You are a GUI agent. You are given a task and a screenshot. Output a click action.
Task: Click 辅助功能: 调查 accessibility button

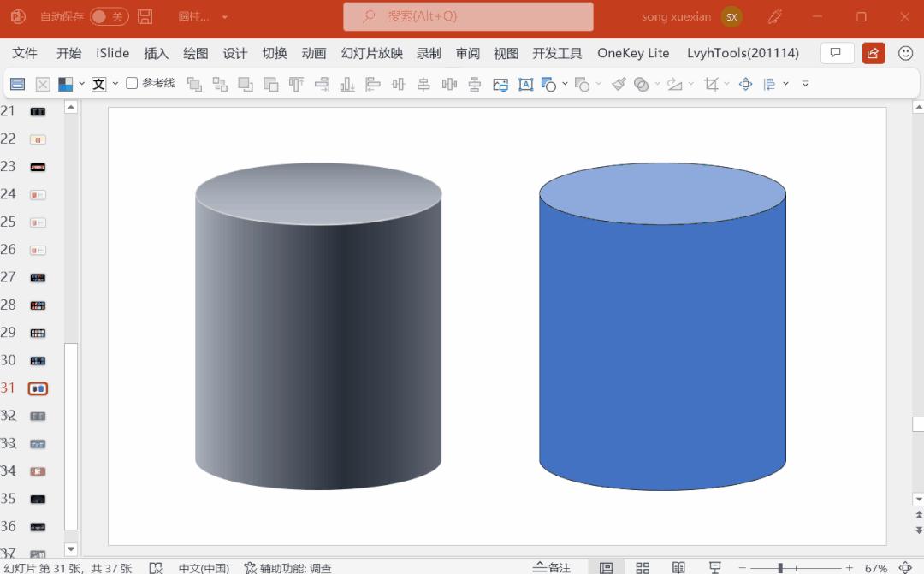point(287,568)
